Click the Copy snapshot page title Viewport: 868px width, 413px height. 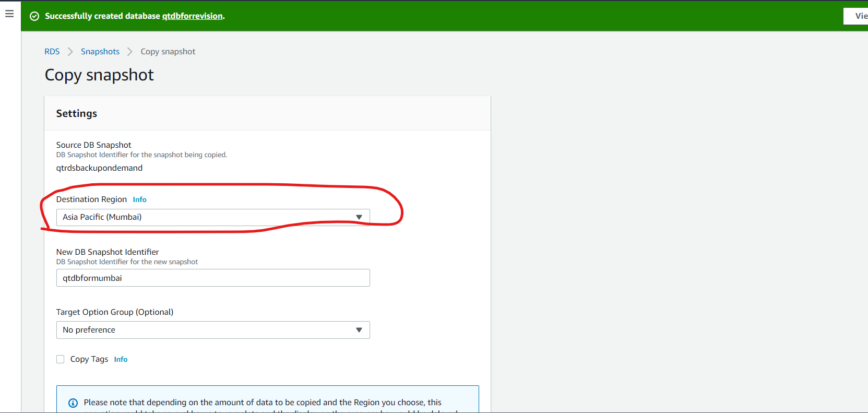[x=99, y=75]
